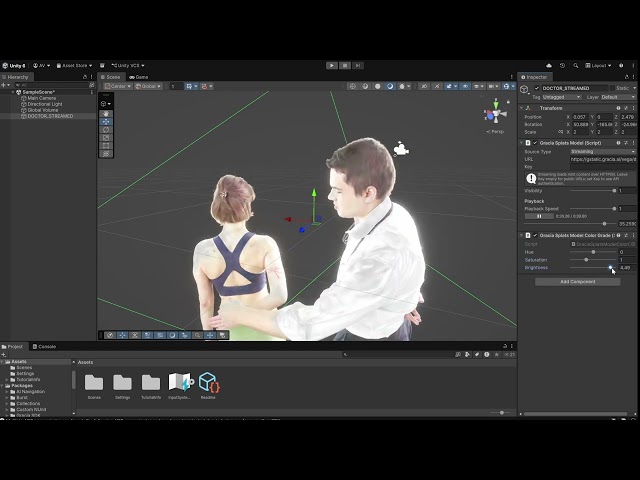640x480 pixels.
Task: Select the Rect transform tool
Action: pos(106,146)
